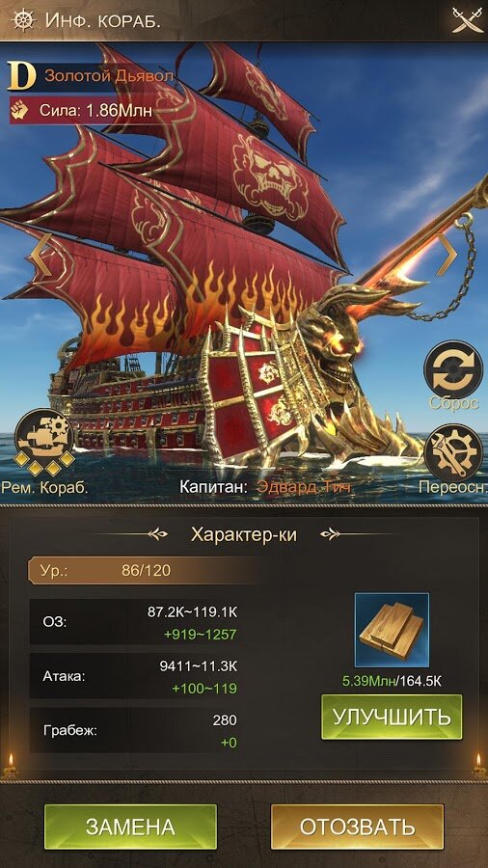Click the ЗАМЕНА button
This screenshot has height=868, width=488.
point(130,827)
